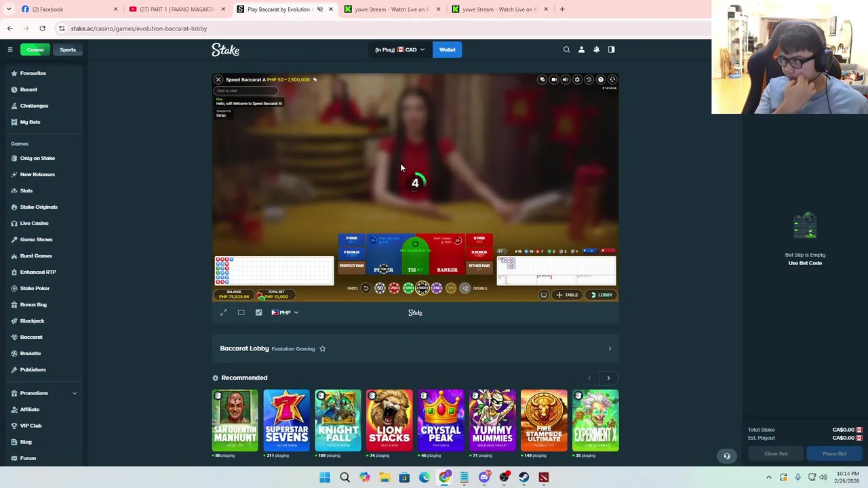Image resolution: width=868 pixels, height=488 pixels.
Task: Select the 5000 chip
Action: (422, 288)
